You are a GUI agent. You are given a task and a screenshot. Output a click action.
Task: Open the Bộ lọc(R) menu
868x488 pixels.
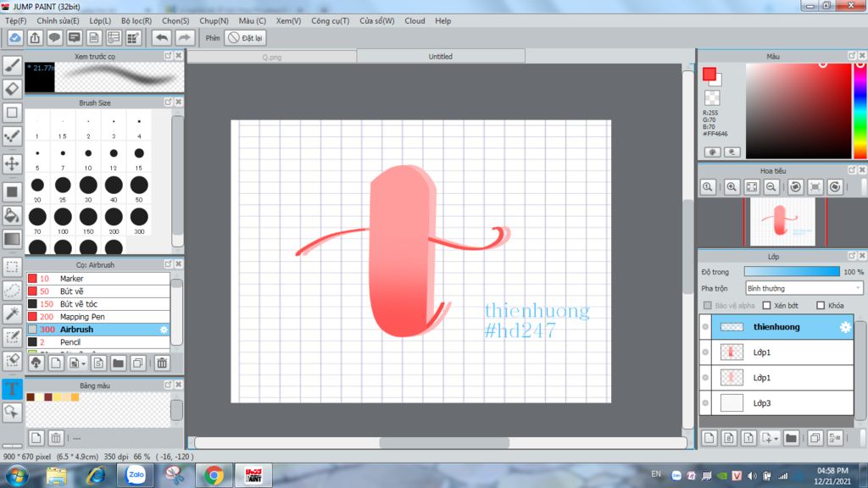136,20
